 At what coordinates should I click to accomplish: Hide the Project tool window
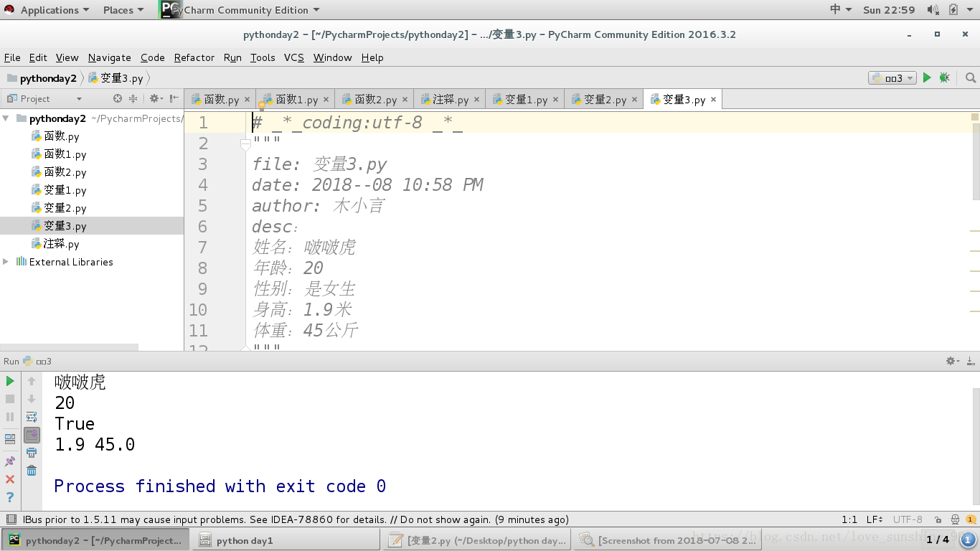pyautogui.click(x=174, y=99)
